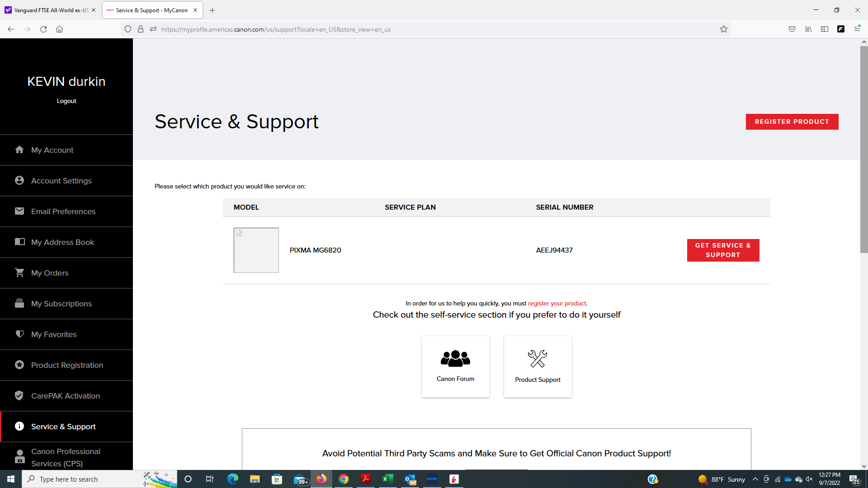Click the Email Preferences envelope icon
This screenshot has height=488, width=868.
pyautogui.click(x=19, y=211)
